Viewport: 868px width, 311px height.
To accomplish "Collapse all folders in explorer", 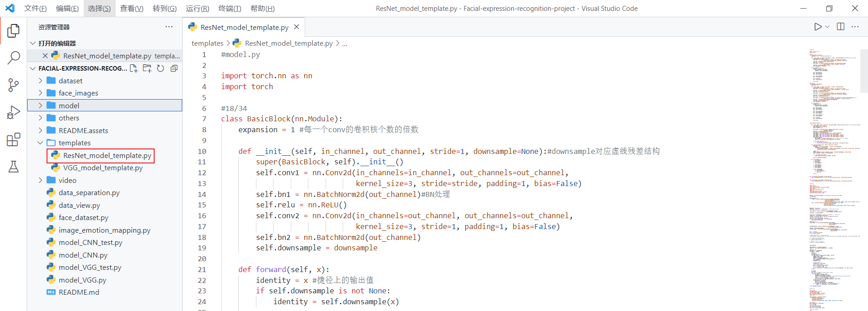I will click(174, 68).
